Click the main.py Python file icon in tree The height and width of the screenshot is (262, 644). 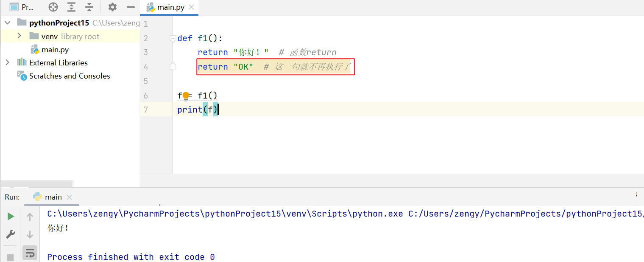34,50
